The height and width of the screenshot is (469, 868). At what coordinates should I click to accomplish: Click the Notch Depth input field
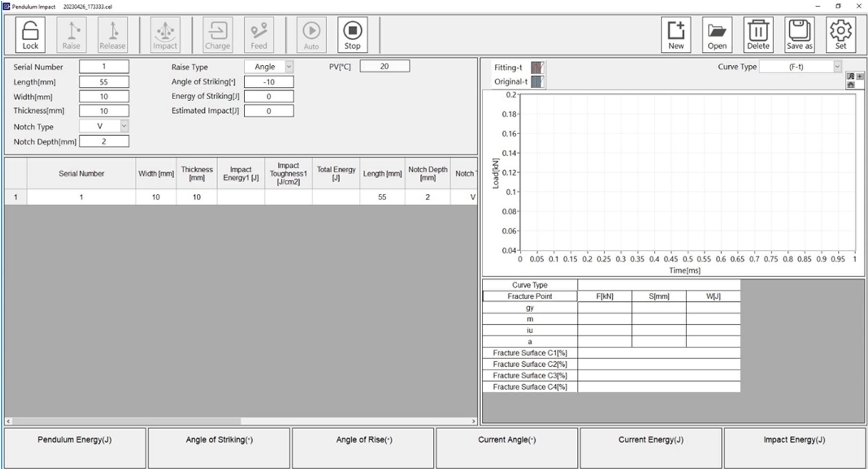click(104, 141)
